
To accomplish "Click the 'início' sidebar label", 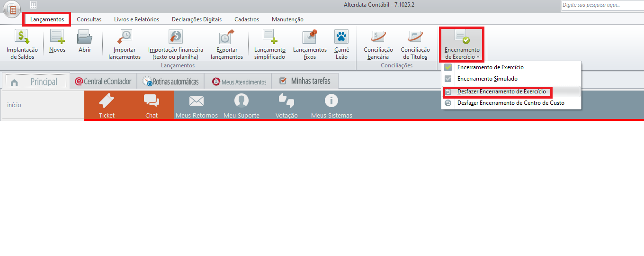I will [x=14, y=105].
